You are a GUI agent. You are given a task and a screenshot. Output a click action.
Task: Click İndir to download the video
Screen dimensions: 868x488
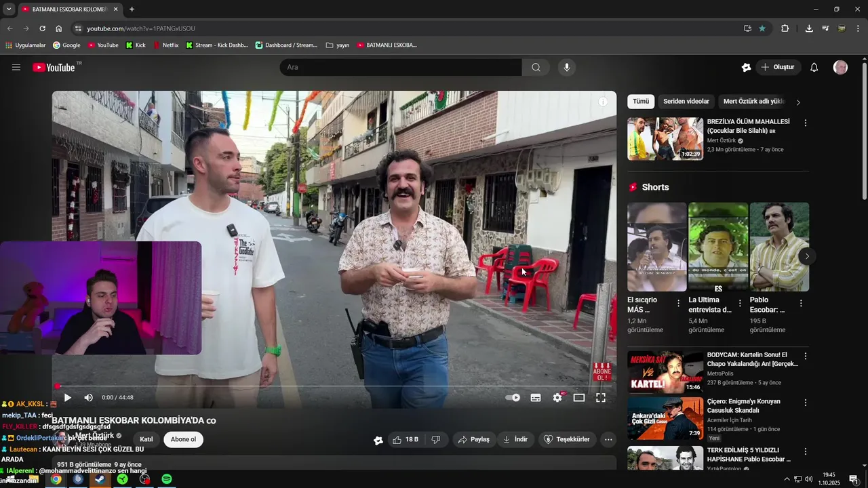515,439
